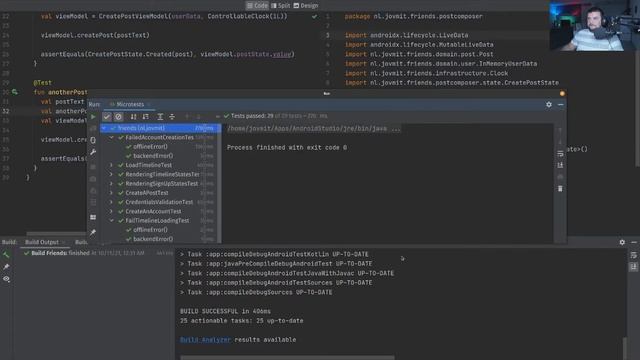Screen dimensions: 640x360
Task: Toggle soft-wrap in Run console
Action: (x=560, y=153)
